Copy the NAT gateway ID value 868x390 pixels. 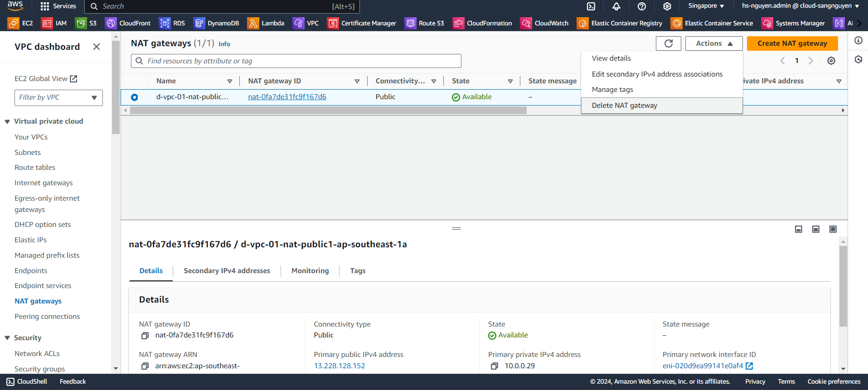pyautogui.click(x=145, y=336)
